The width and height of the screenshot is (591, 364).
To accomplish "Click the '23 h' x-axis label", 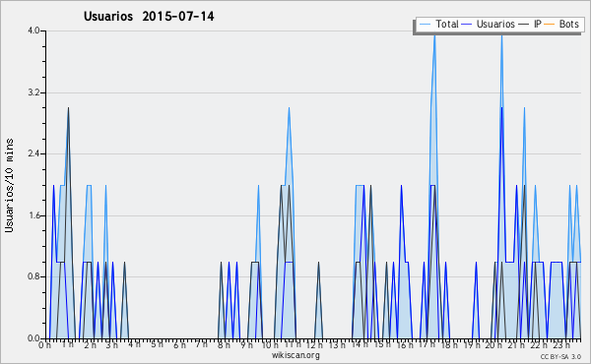I will 561,345.
